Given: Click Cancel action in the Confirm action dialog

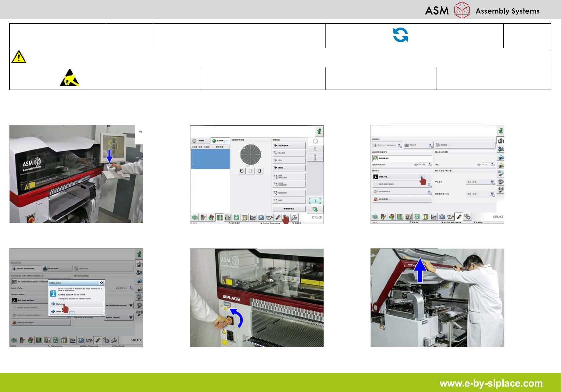Looking at the screenshot, I should [x=77, y=311].
